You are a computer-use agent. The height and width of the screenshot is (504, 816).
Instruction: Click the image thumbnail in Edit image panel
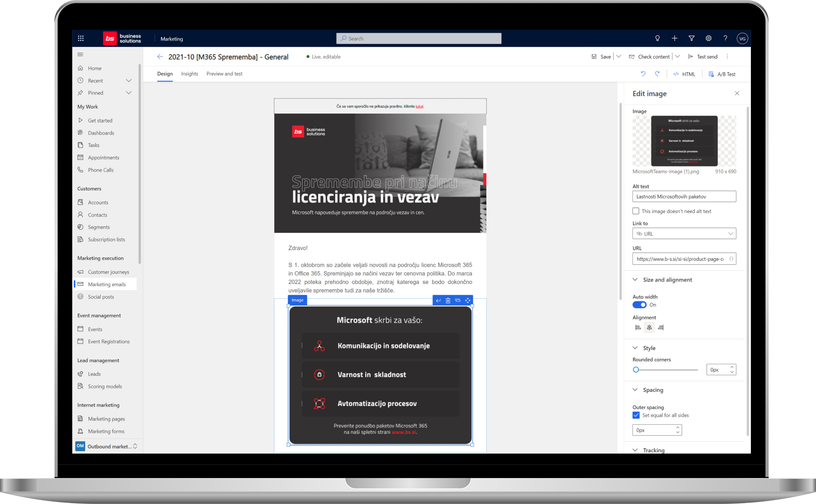click(x=684, y=141)
